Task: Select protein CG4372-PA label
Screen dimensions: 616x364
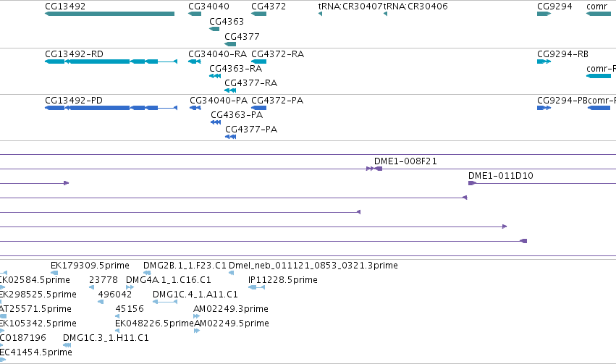Action: [x=277, y=100]
